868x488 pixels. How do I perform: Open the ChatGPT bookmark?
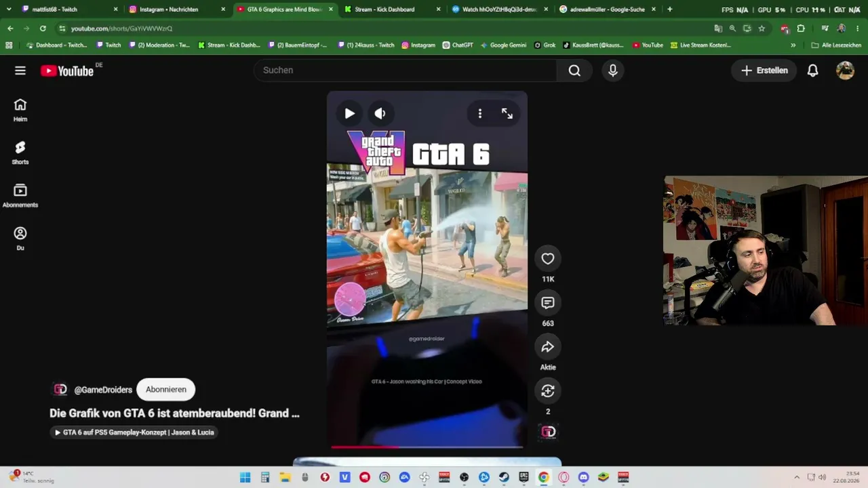pyautogui.click(x=458, y=45)
